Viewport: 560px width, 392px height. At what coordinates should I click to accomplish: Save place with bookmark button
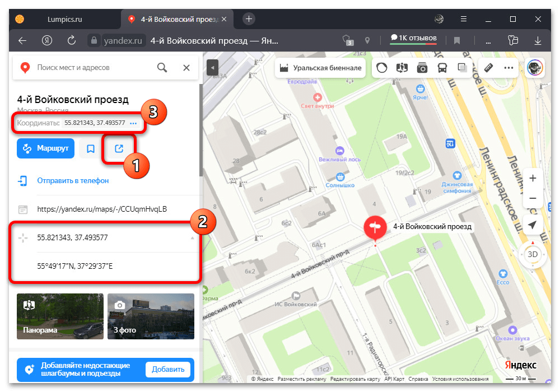(91, 148)
